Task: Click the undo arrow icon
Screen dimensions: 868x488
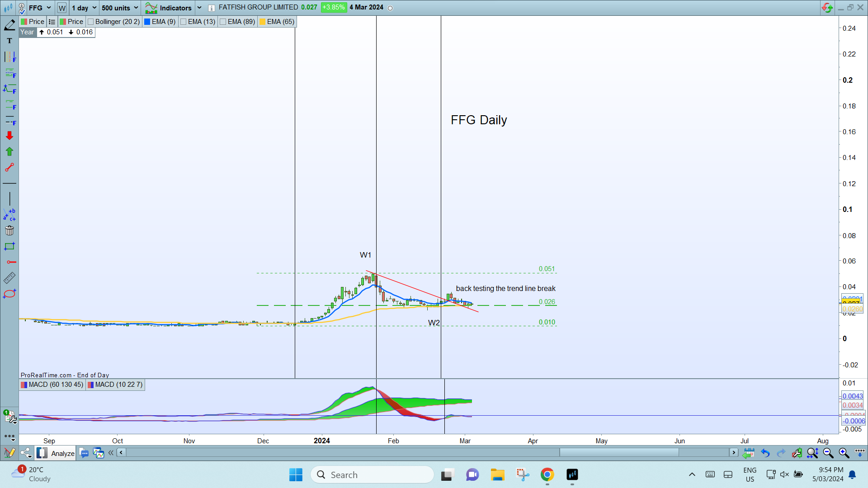Action: [x=765, y=453]
